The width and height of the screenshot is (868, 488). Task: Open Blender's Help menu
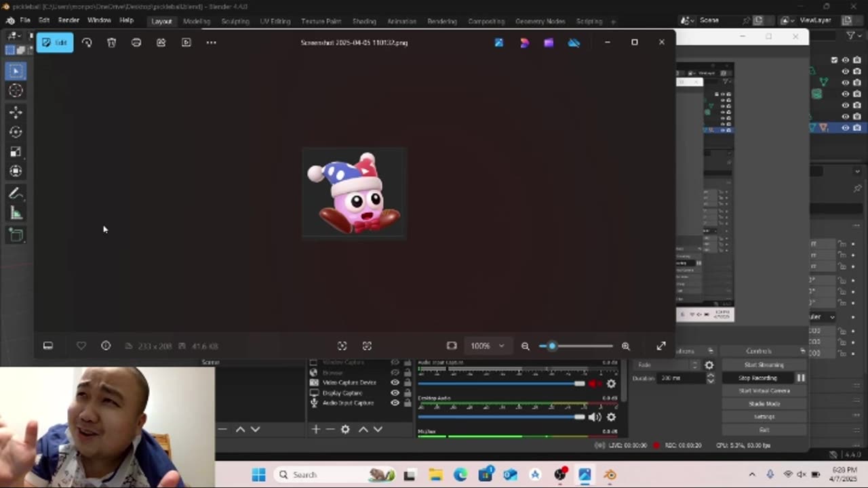[x=126, y=20]
